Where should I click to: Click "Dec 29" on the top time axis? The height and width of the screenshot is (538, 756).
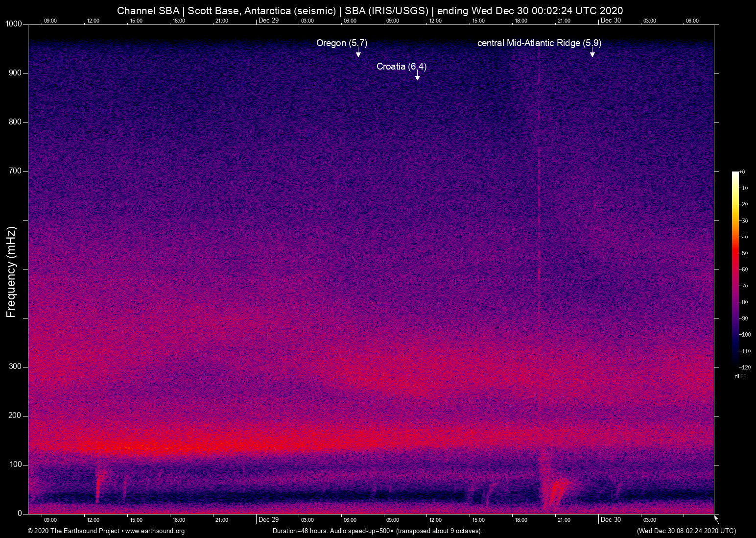pyautogui.click(x=268, y=20)
